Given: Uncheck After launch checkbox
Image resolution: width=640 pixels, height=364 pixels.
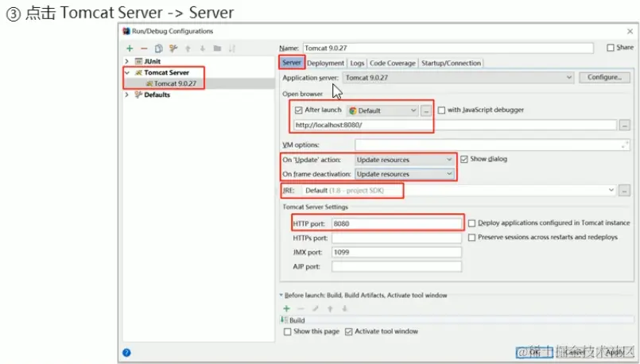Looking at the screenshot, I should pyautogui.click(x=299, y=110).
